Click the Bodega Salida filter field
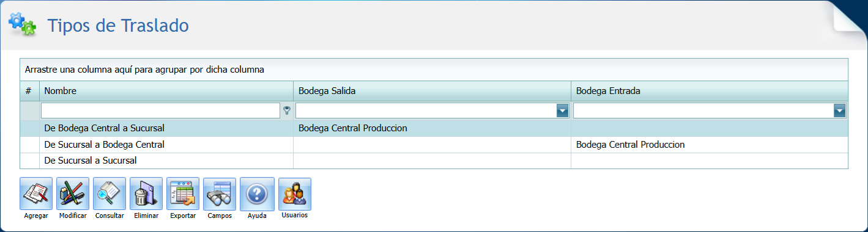The image size is (868, 232). [426, 111]
